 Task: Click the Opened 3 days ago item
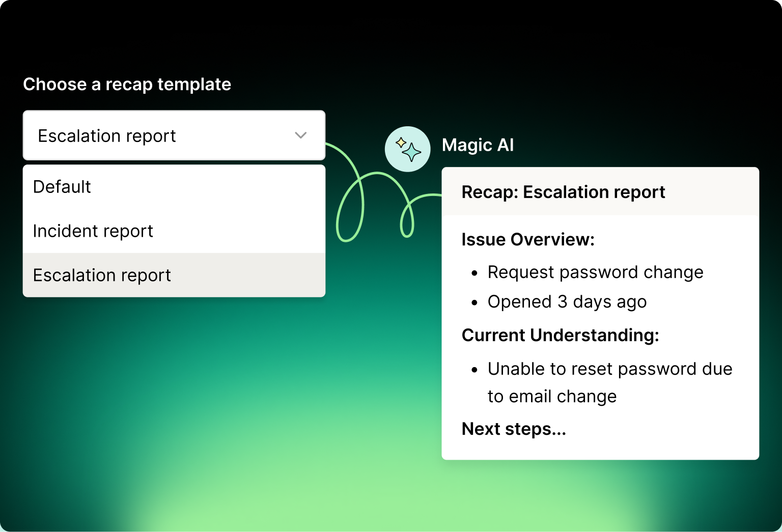567,302
